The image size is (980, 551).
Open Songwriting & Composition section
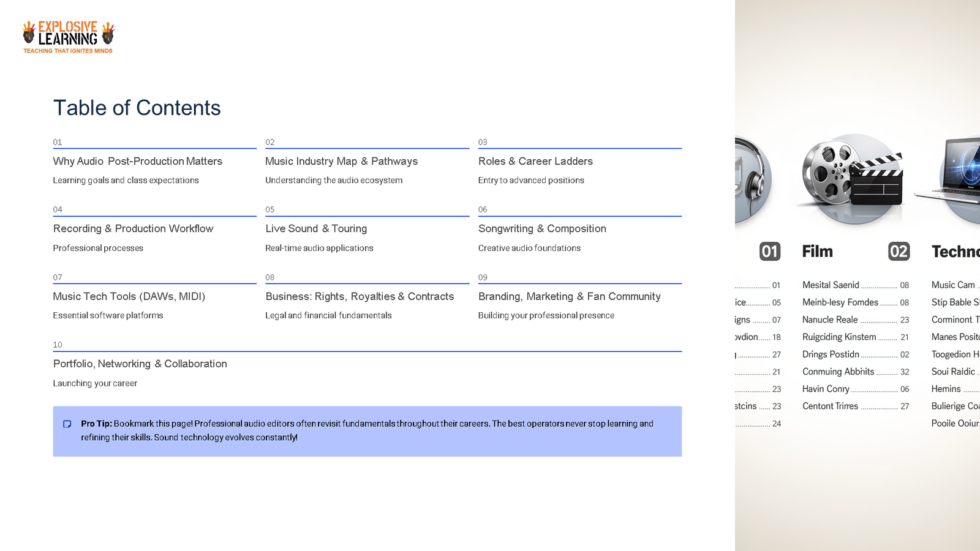tap(542, 228)
